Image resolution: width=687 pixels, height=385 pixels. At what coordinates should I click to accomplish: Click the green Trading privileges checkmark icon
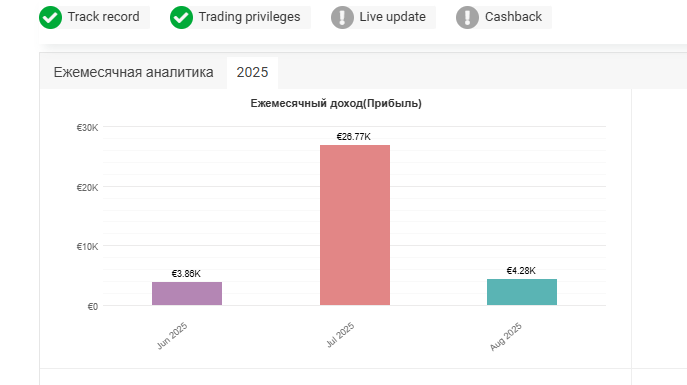tap(181, 18)
